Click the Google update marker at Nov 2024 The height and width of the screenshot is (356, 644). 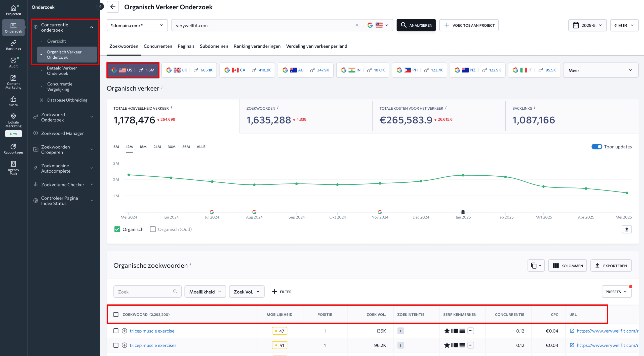[380, 212]
